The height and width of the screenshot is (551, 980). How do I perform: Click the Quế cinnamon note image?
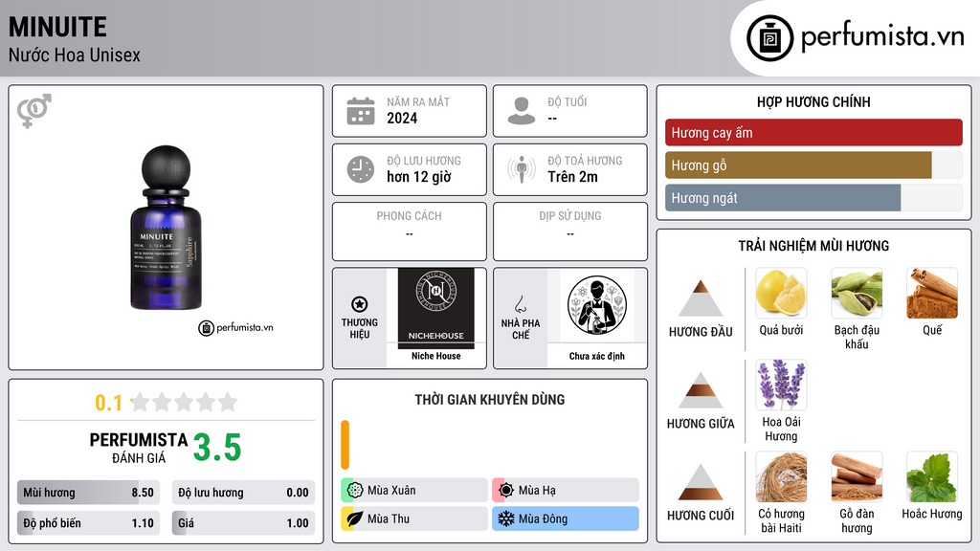pos(932,293)
